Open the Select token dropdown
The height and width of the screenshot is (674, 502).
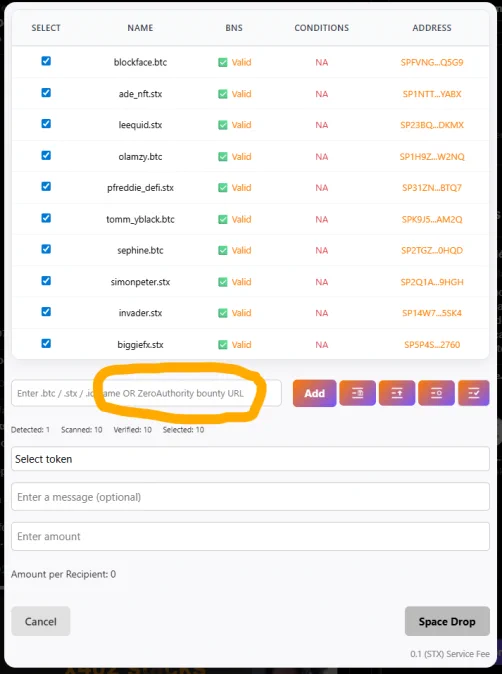(x=250, y=459)
